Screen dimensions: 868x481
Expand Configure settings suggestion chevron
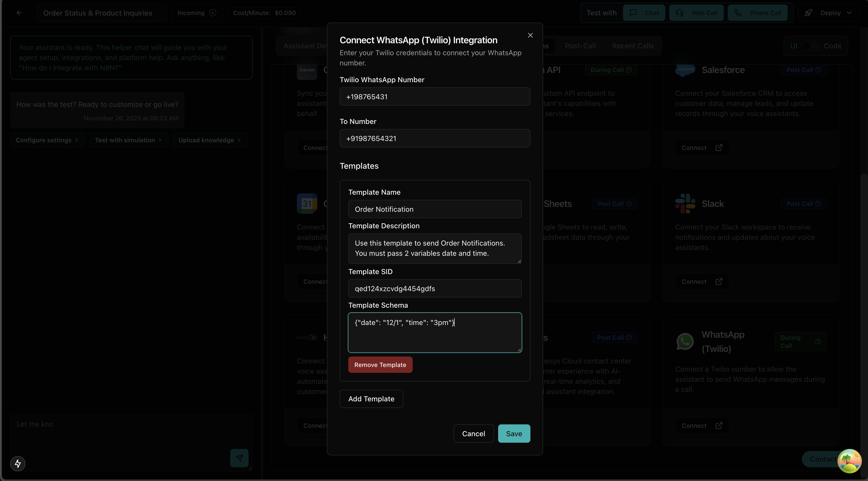tap(77, 140)
